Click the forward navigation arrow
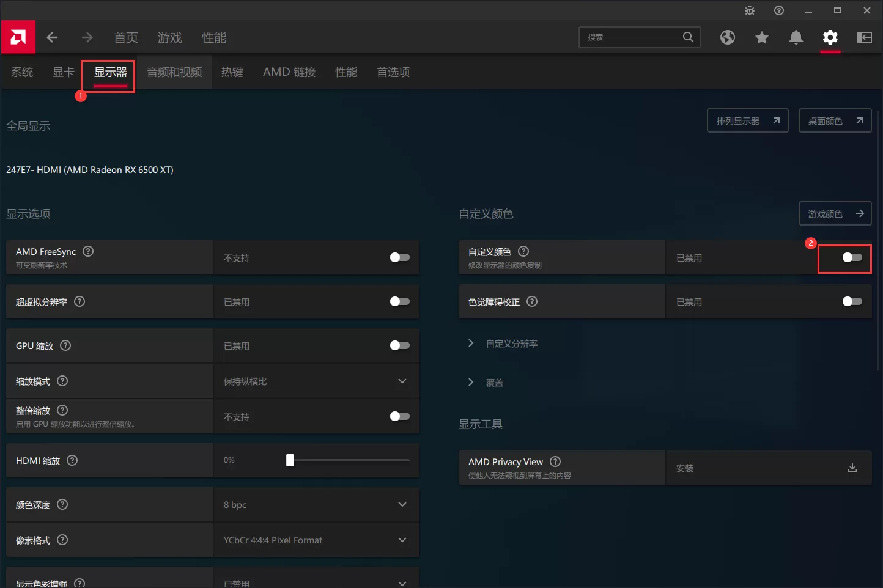This screenshot has width=883, height=588. (87, 37)
